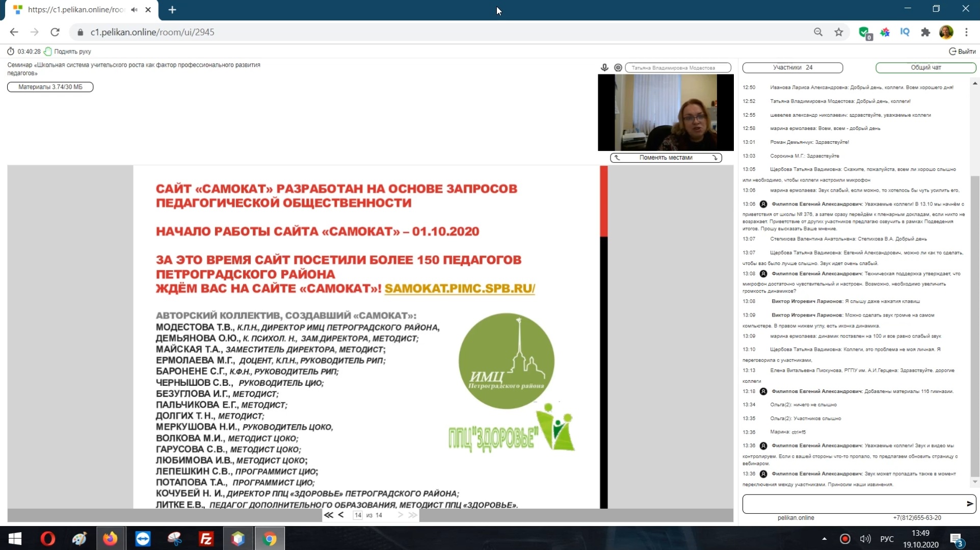Switch to the Общий чат tab
Image resolution: width=980 pixels, height=550 pixels.
[x=925, y=67]
